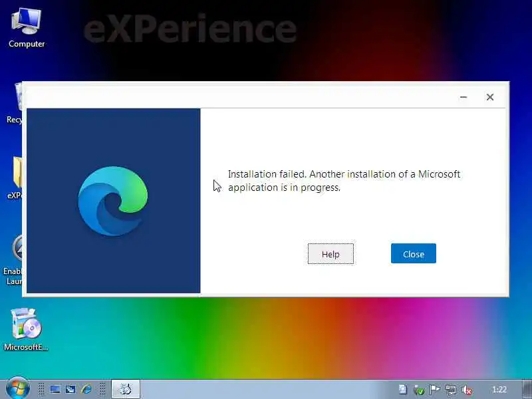Viewport: 532px width, 399px height.
Task: Click the Help button in the installer
Action: pyautogui.click(x=331, y=254)
